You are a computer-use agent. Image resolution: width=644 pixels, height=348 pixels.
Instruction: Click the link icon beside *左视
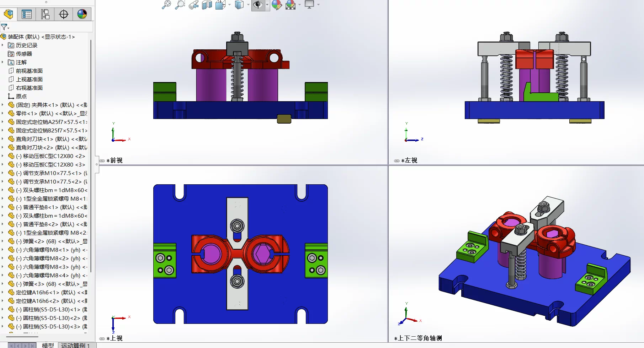coord(397,161)
